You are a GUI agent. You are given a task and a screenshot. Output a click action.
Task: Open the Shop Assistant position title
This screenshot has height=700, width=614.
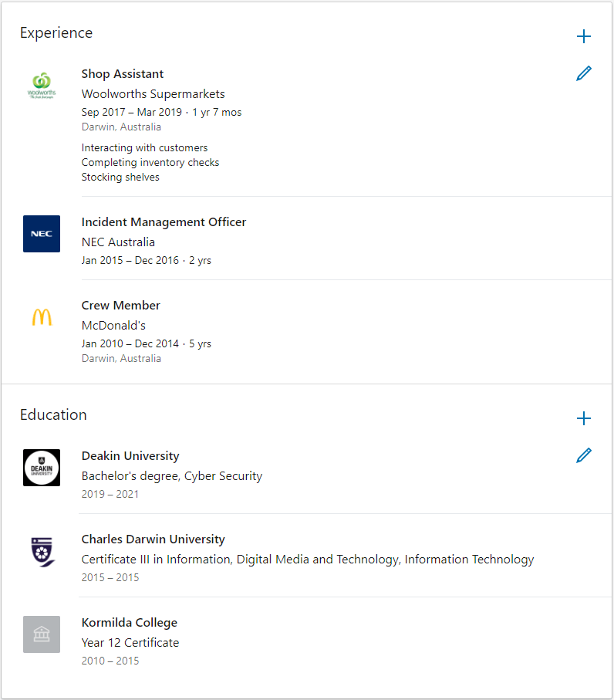123,74
